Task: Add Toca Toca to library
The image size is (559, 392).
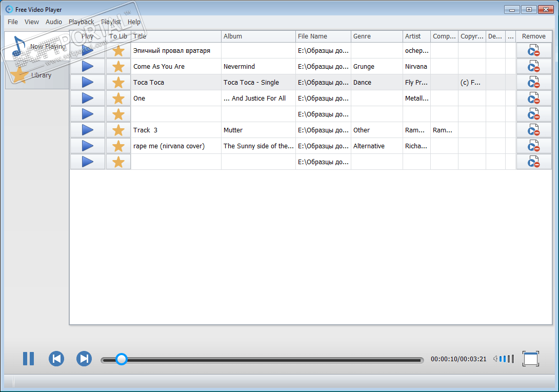Action: tap(118, 83)
